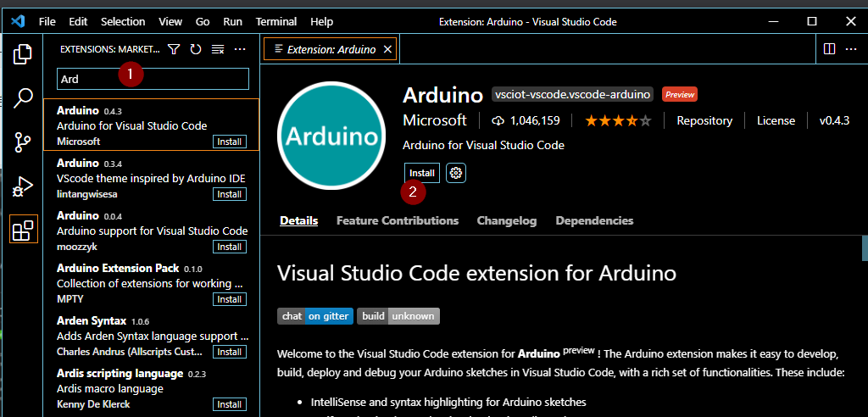
Task: Open extensions panel more actions menu
Action: click(240, 50)
